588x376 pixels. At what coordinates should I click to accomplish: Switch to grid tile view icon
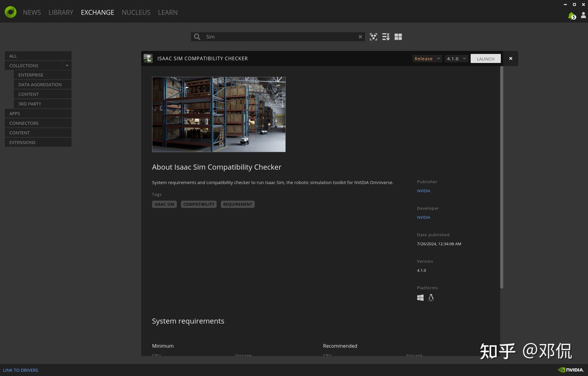pos(398,37)
